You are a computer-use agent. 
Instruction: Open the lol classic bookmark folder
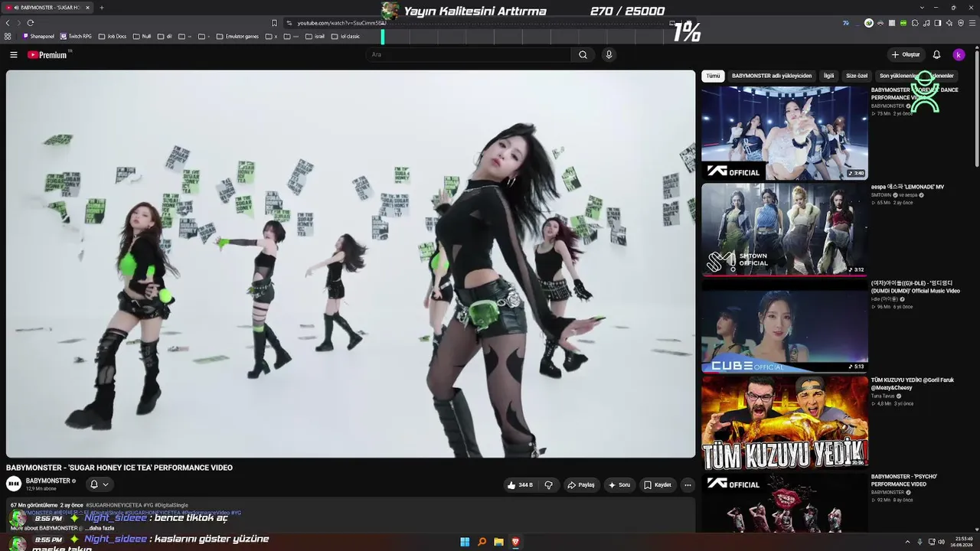345,36
